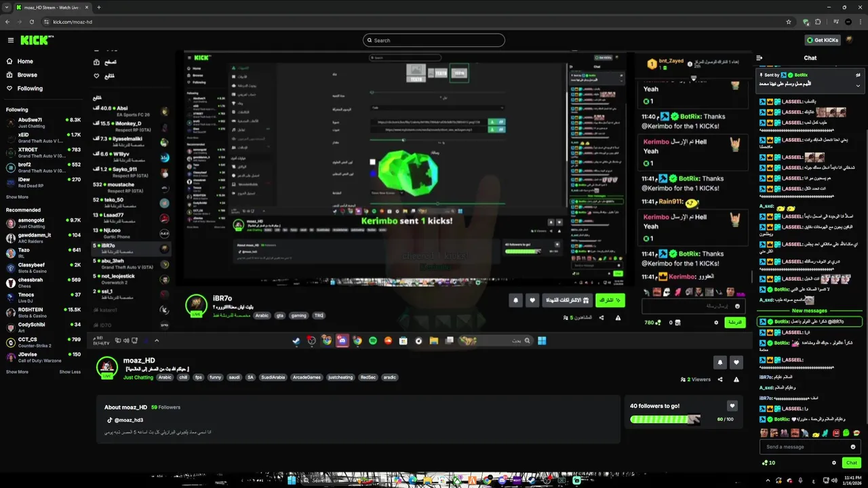
Task: Toggle moaz_HD notification bell
Action: coord(720,363)
